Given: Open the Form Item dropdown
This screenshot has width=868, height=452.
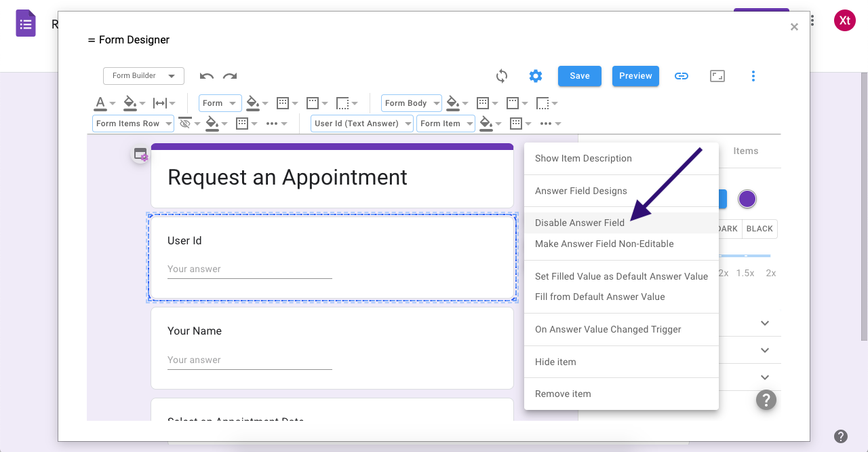Looking at the screenshot, I should coord(446,124).
